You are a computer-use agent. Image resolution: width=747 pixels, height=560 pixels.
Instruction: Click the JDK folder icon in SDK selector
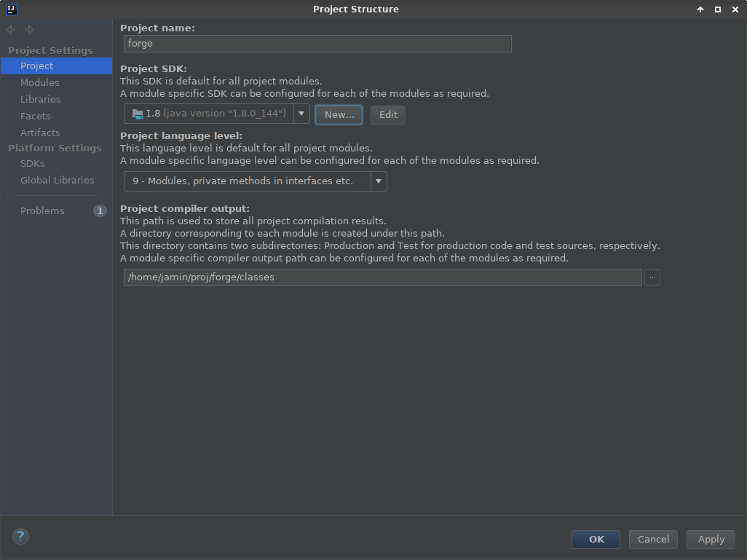click(138, 114)
